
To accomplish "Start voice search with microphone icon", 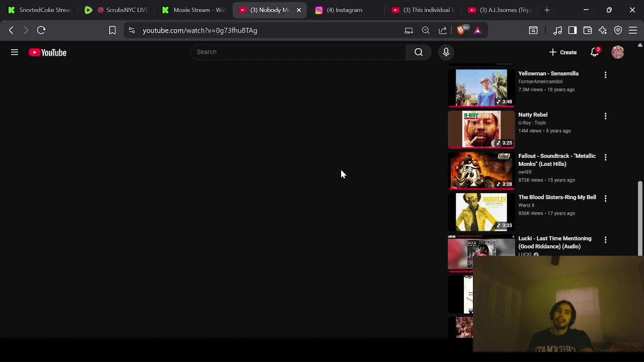I will pyautogui.click(x=446, y=52).
